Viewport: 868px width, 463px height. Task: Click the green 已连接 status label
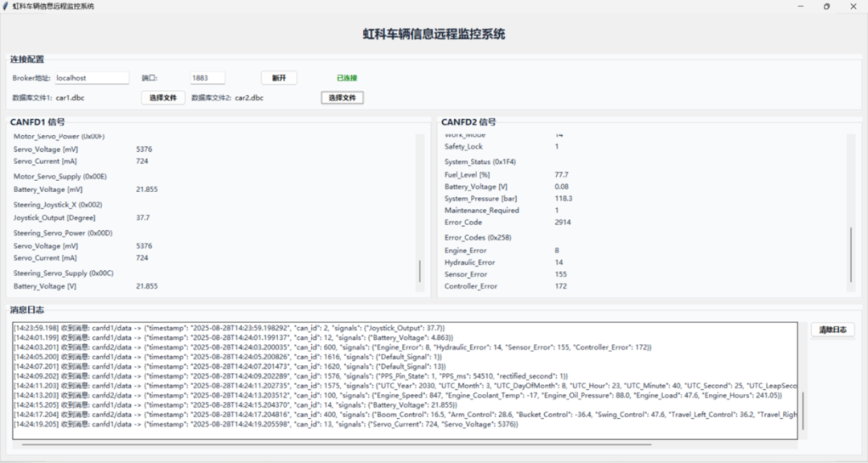(347, 78)
